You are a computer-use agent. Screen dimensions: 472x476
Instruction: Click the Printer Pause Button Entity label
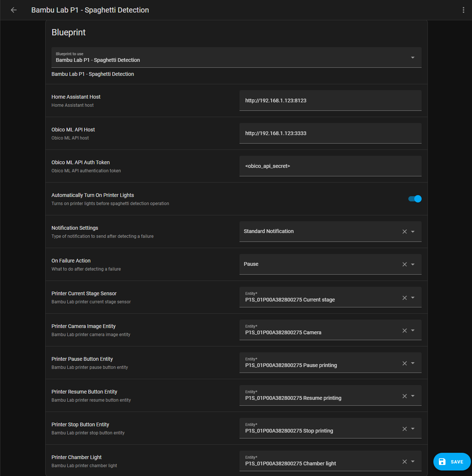[82, 359]
